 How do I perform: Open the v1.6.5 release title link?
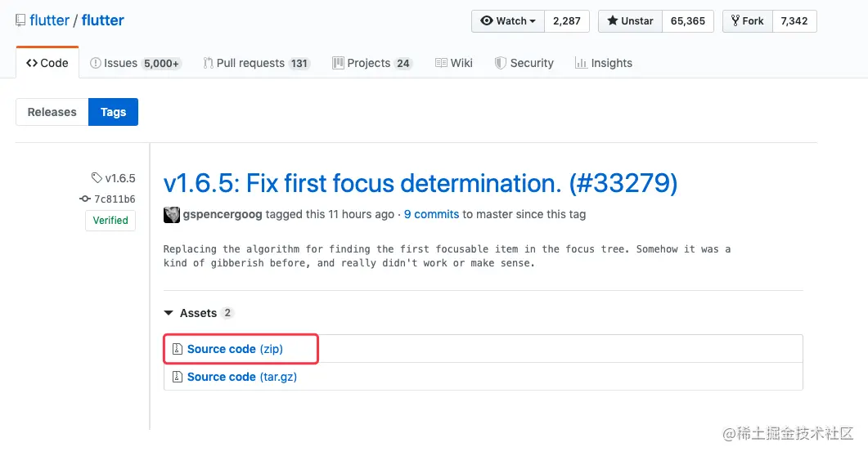pyautogui.click(x=421, y=183)
